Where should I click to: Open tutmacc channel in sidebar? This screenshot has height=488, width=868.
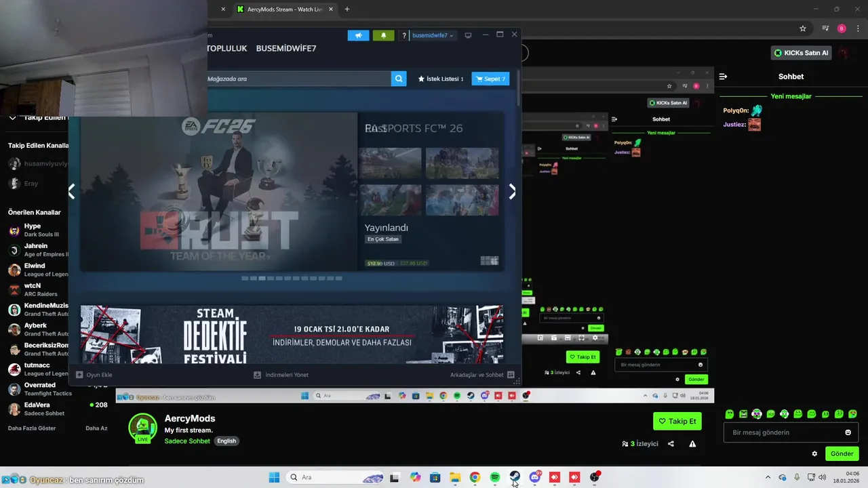point(39,369)
